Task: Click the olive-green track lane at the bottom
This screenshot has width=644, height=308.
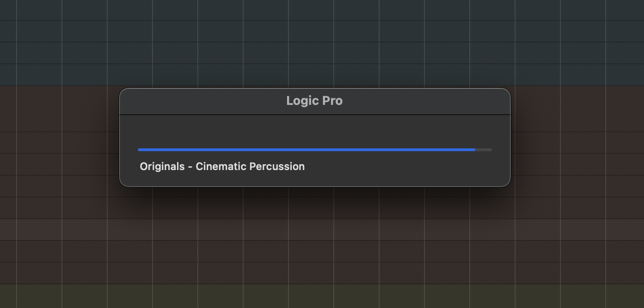Action: click(314, 296)
